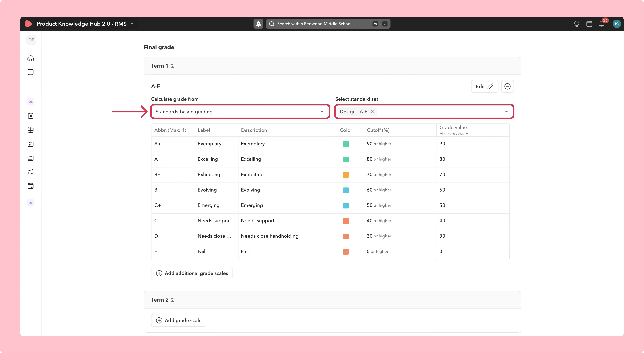The width and height of the screenshot is (644, 353).
Task: Click Add grade scale under Term 2
Action: pos(179,320)
